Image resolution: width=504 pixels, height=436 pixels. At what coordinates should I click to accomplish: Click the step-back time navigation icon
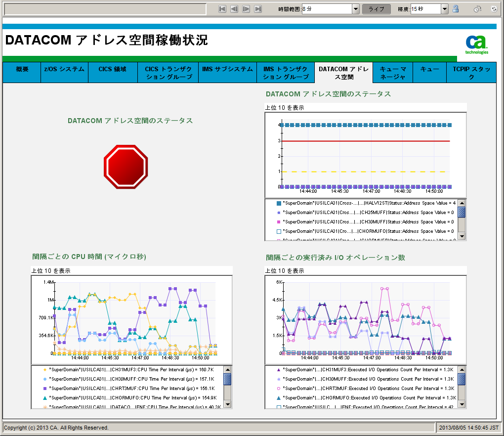(234, 8)
